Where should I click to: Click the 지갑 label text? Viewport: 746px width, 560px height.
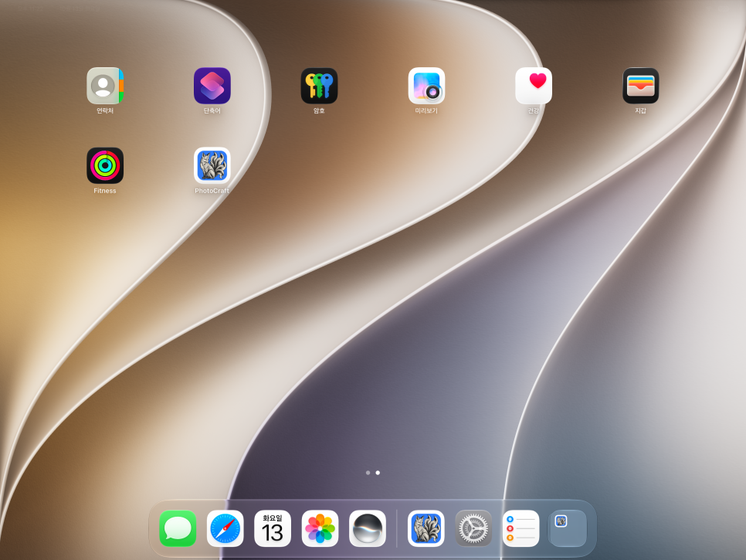(640, 111)
